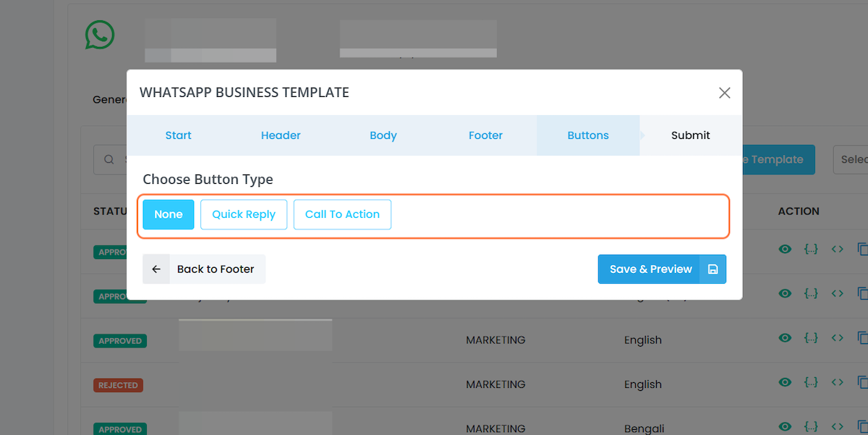Open code brackets icon for APPROVED English row
This screenshot has height=435, width=868.
[x=838, y=337]
